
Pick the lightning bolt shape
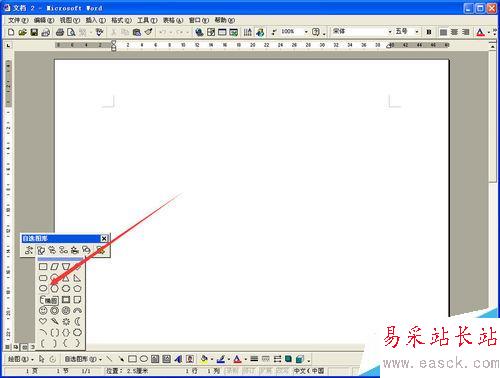point(54,322)
